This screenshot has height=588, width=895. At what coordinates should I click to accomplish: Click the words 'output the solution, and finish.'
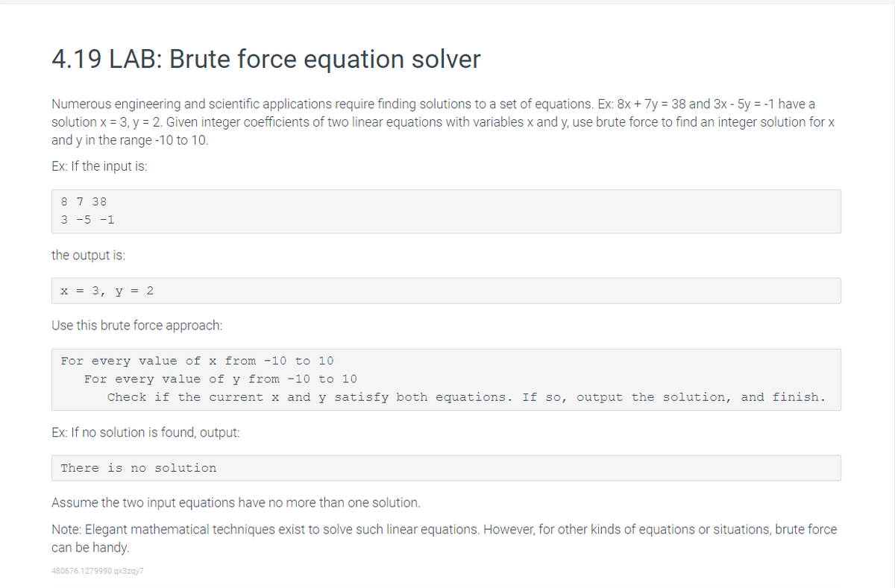701,397
